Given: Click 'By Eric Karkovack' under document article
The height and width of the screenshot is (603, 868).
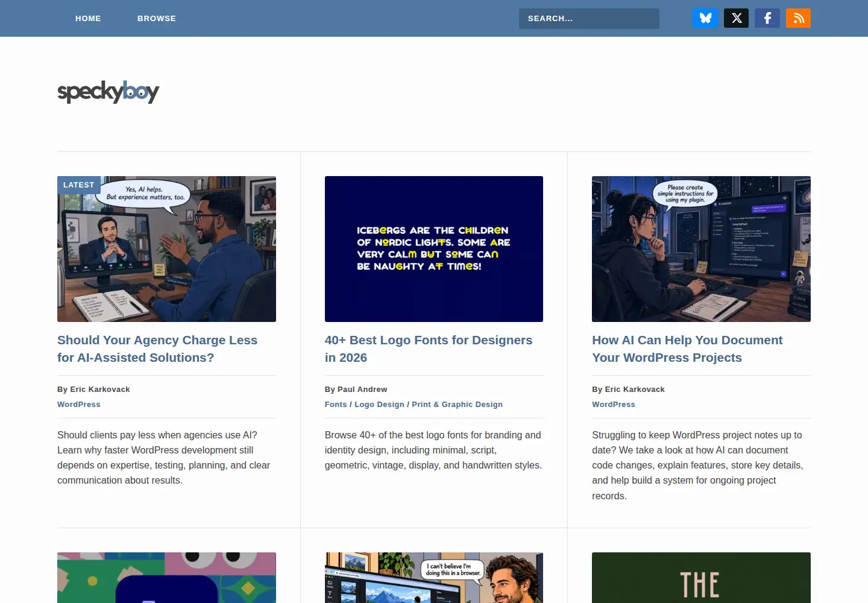Looking at the screenshot, I should tap(628, 390).
